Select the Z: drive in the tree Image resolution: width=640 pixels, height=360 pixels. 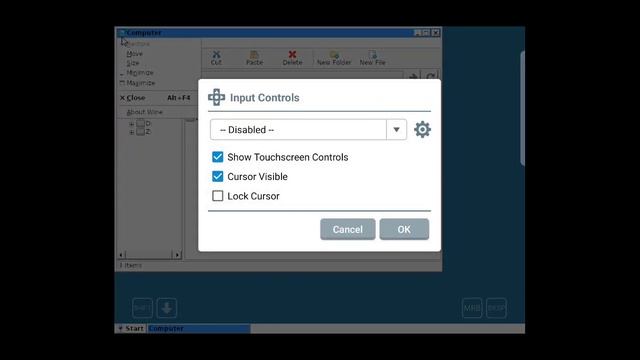click(144, 132)
